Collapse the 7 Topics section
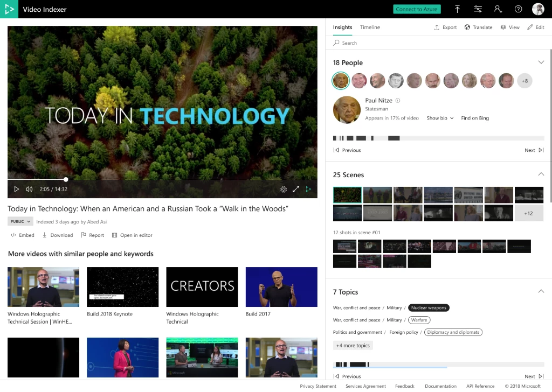Screen dimensions: 552x392 [541, 291]
